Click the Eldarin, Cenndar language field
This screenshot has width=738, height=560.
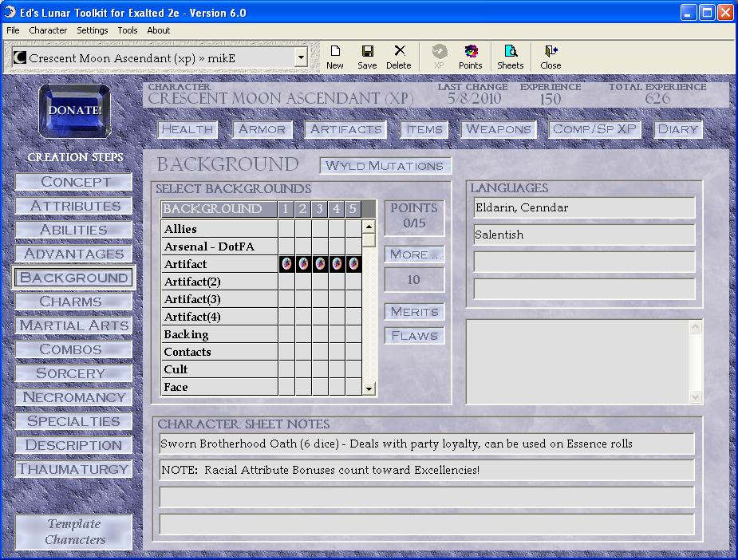[584, 207]
